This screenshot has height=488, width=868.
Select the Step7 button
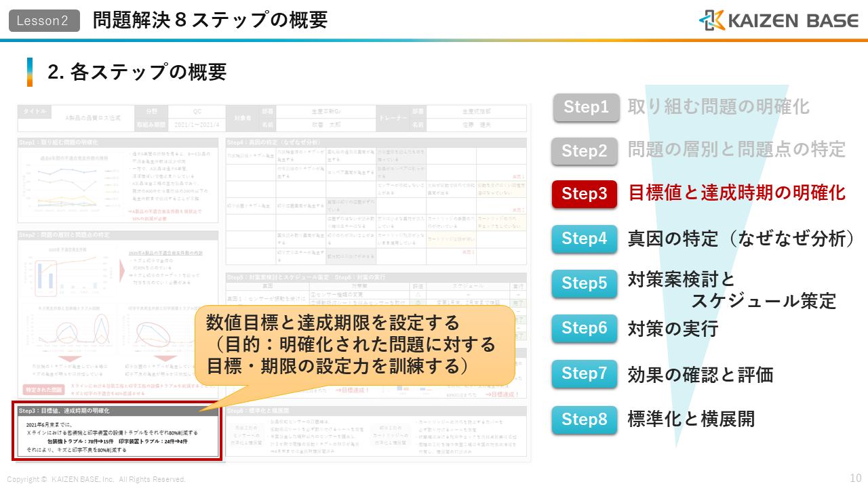[x=585, y=374]
